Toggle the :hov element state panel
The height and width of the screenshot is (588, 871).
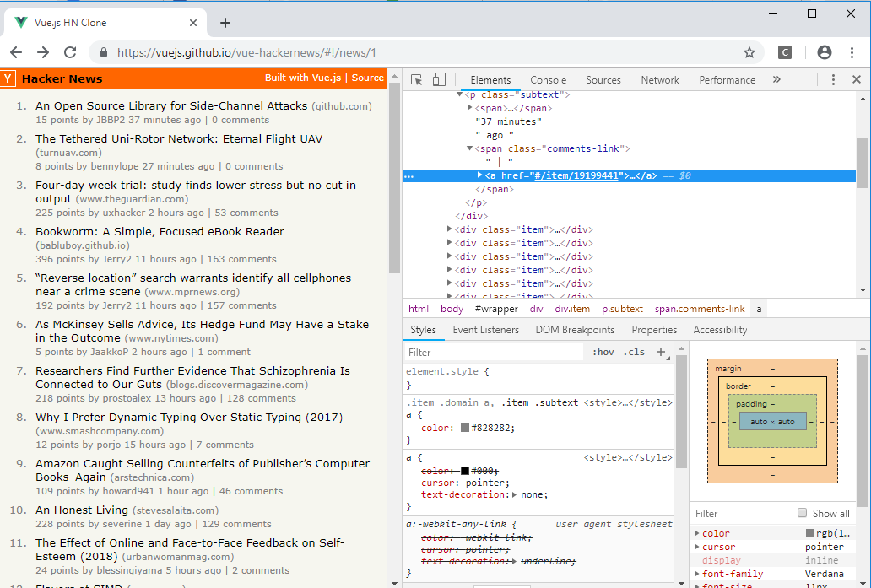pyautogui.click(x=603, y=352)
